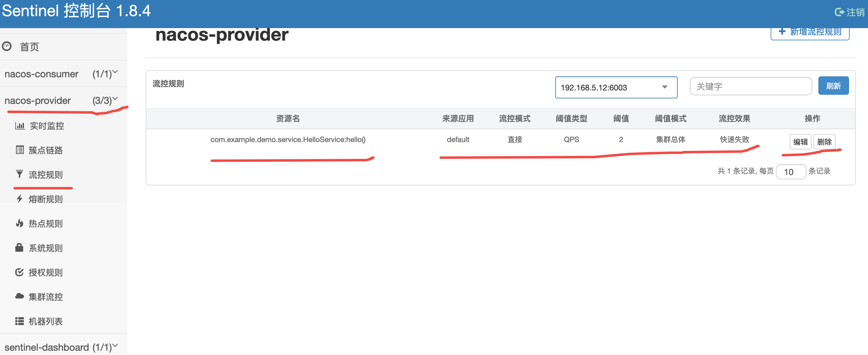Screen dimensions: 868x355
Task: Click the logout icon next to 注销
Action: [x=839, y=12]
